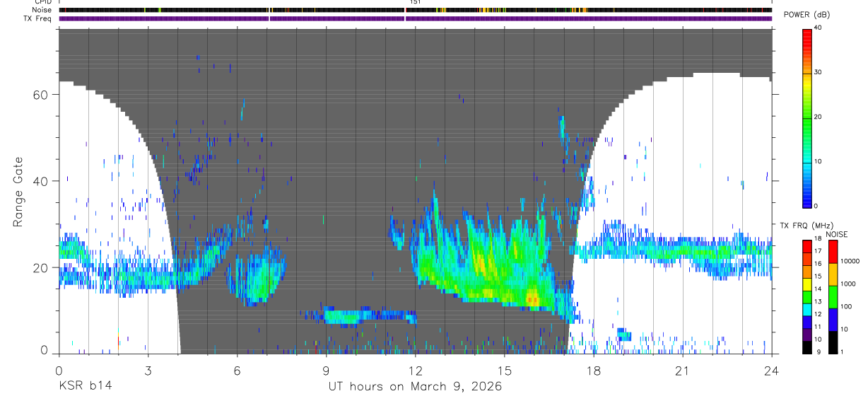Viewport: 868px width, 401px height.
Task: Click the '30' label on POWER scale
Action: [818, 72]
